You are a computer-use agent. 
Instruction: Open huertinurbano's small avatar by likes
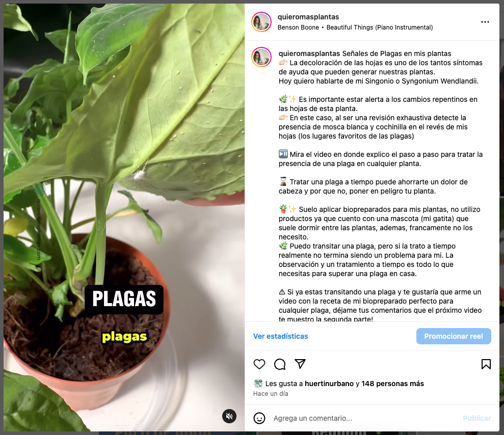pos(258,383)
